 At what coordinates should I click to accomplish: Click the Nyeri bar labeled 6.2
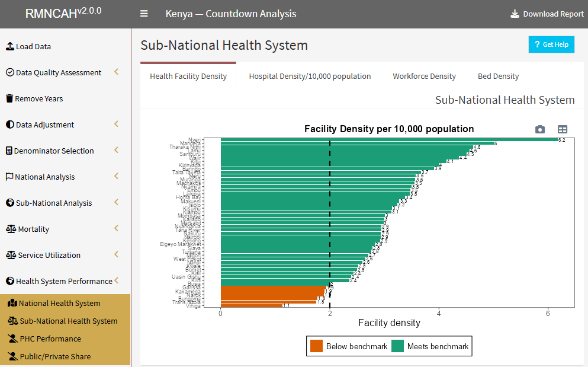pos(389,140)
